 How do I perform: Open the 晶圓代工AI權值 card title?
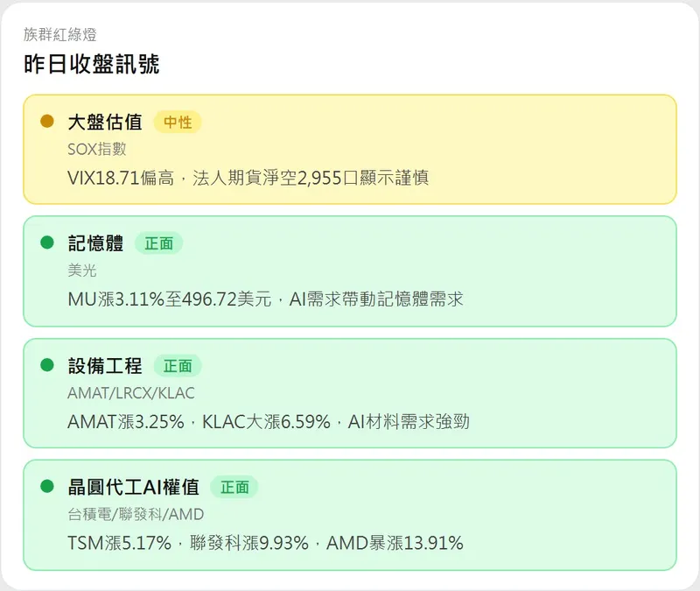click(x=134, y=487)
